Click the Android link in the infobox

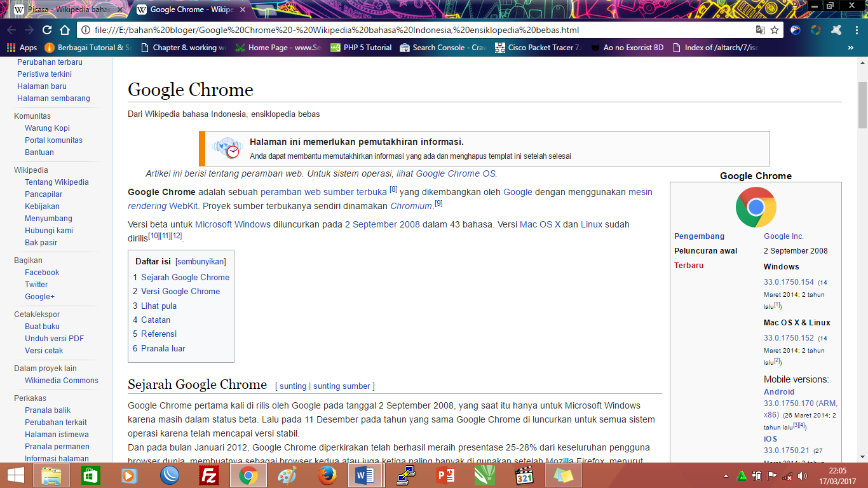tap(779, 392)
